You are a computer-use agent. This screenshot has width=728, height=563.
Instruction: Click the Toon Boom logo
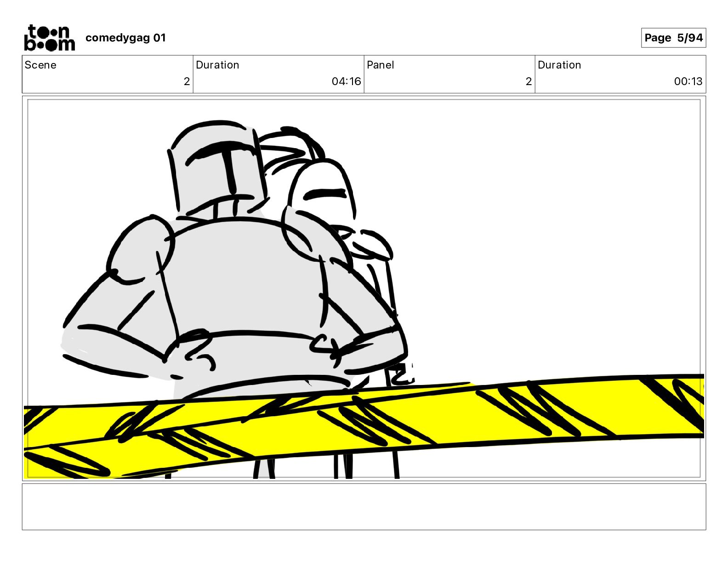click(49, 38)
